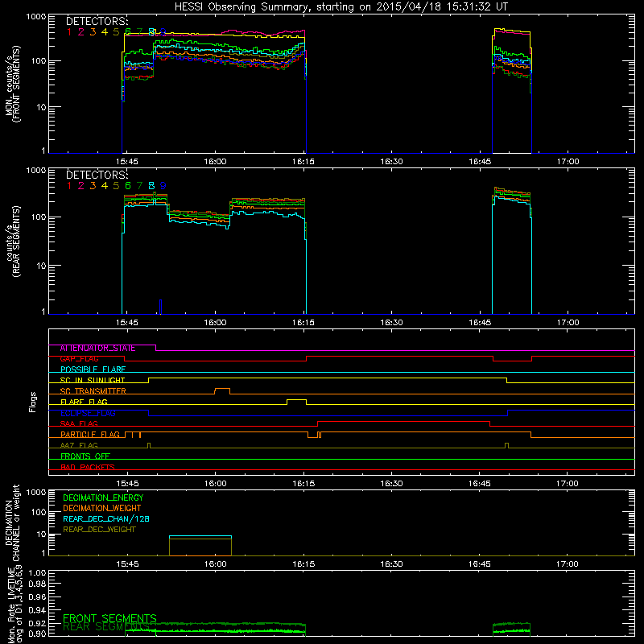This screenshot has height=644, width=644.
Task: Click the DECIMATION CHANNEL or weight axis label
Action: click(x=13, y=522)
